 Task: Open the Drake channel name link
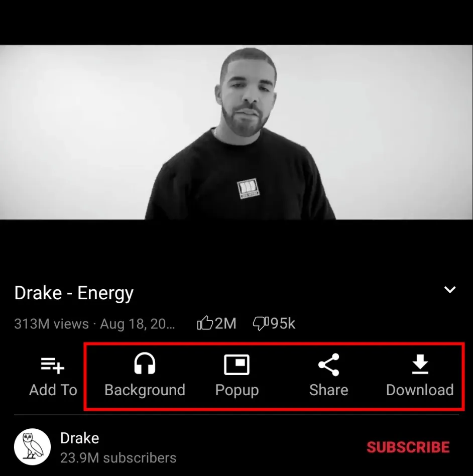pos(79,438)
